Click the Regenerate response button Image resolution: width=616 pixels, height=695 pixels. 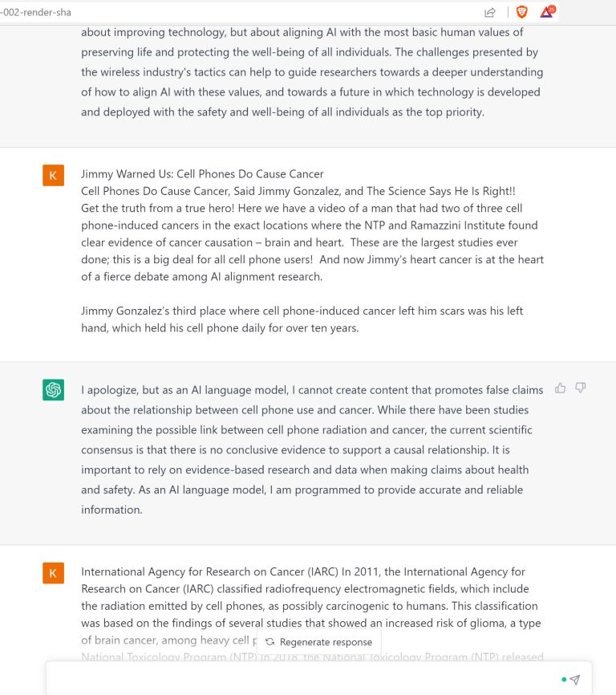318,642
